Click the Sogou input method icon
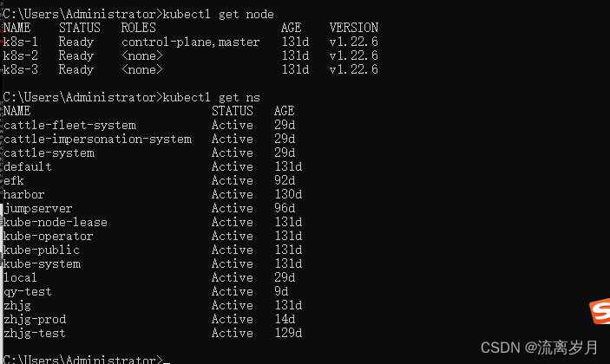Viewport: 610px width, 364px height. point(600,310)
